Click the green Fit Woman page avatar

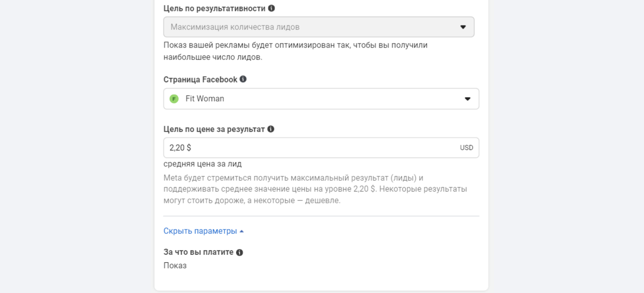174,99
